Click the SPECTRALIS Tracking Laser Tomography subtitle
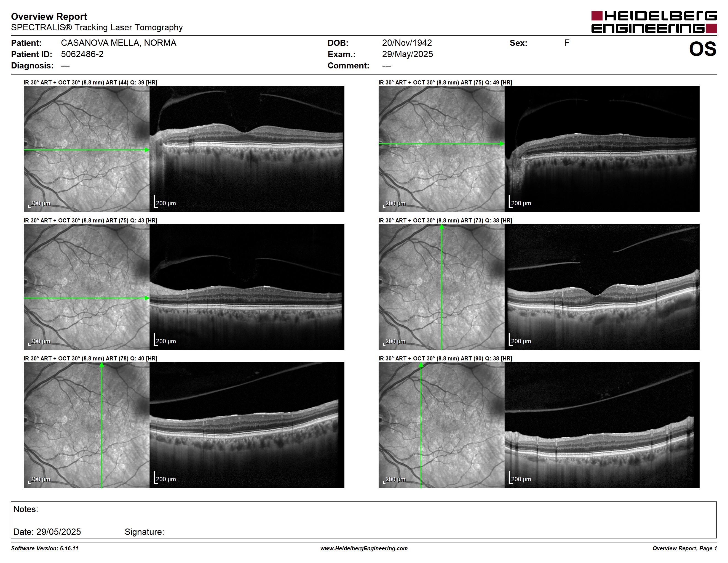 coord(97,27)
